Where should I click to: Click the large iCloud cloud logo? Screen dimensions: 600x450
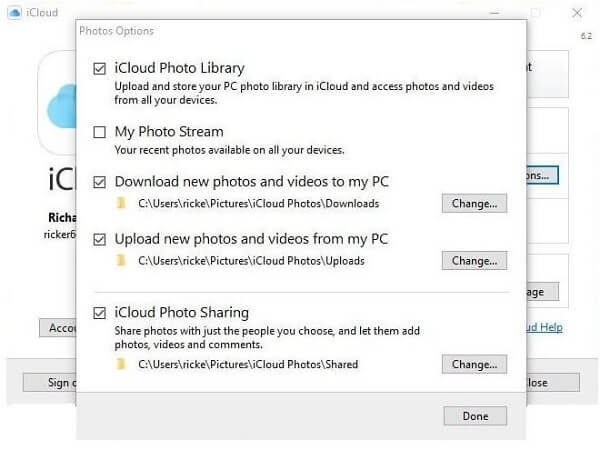(x=62, y=106)
